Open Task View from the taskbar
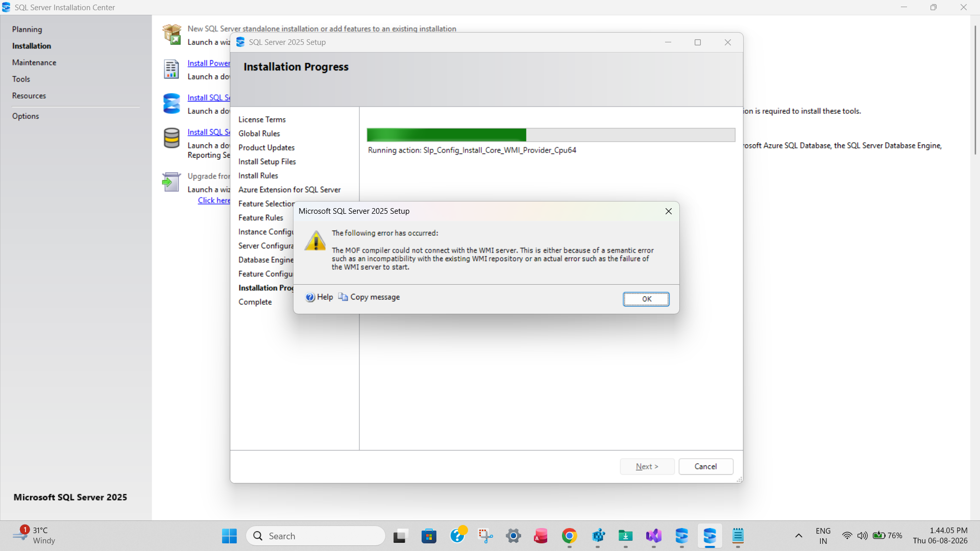The height and width of the screenshot is (551, 980). [400, 536]
